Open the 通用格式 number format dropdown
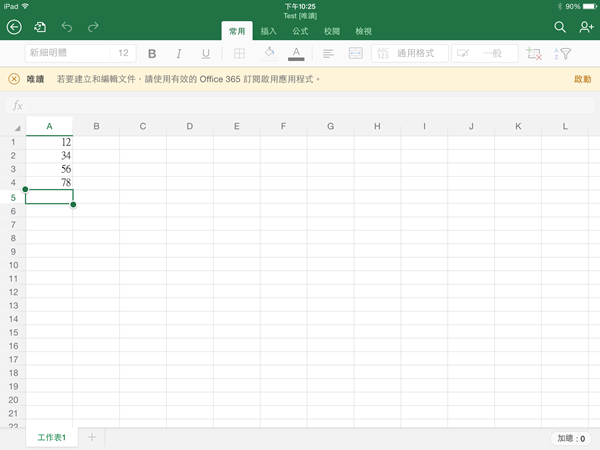This screenshot has height=450, width=600. pos(408,54)
